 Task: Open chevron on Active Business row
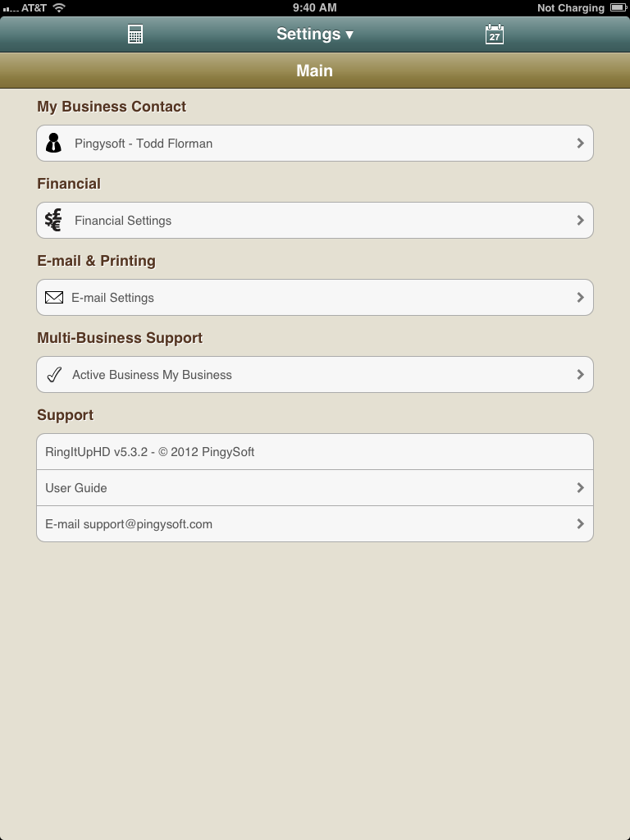pos(580,374)
